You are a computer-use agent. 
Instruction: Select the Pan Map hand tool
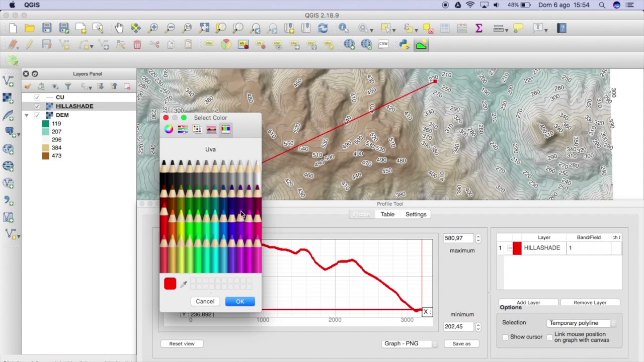119,28
